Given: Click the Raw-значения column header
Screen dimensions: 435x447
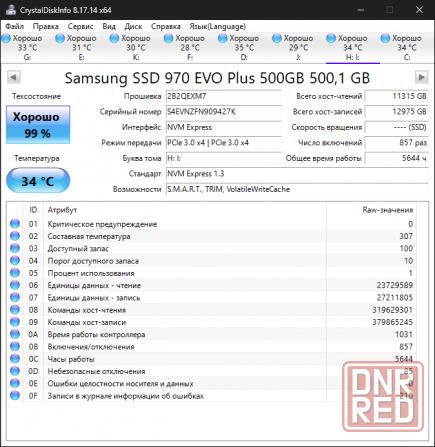Looking at the screenshot, I should [371, 210].
